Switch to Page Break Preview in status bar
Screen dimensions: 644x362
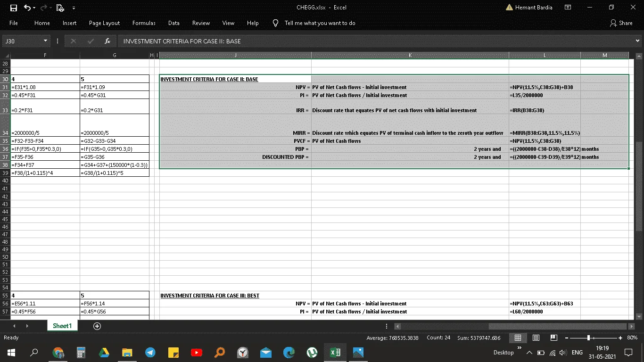554,337
